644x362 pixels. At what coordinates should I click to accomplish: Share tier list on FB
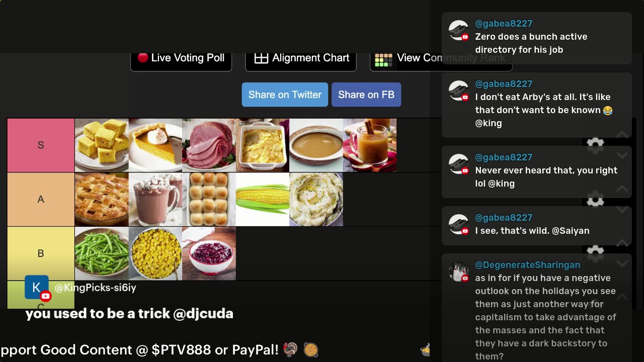[366, 95]
